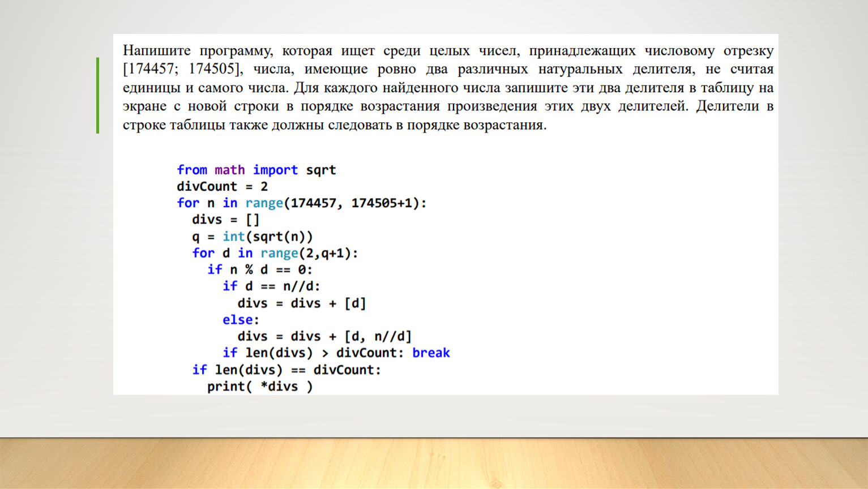
Task: Click the "divCount = 2" code line
Action: (222, 186)
